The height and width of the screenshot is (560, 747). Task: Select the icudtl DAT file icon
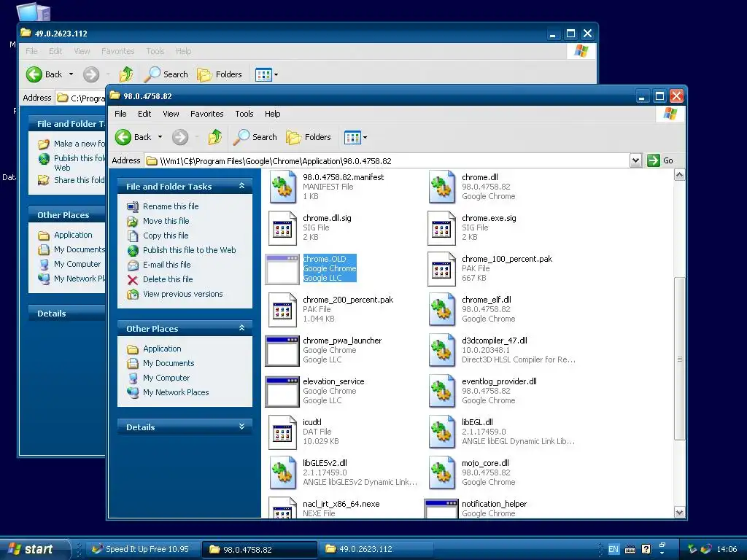[282, 432]
